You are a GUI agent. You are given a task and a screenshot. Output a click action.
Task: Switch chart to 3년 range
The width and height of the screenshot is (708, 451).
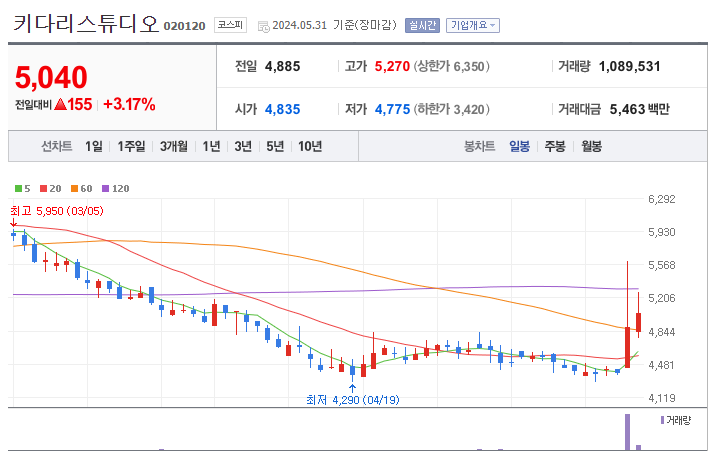click(243, 146)
